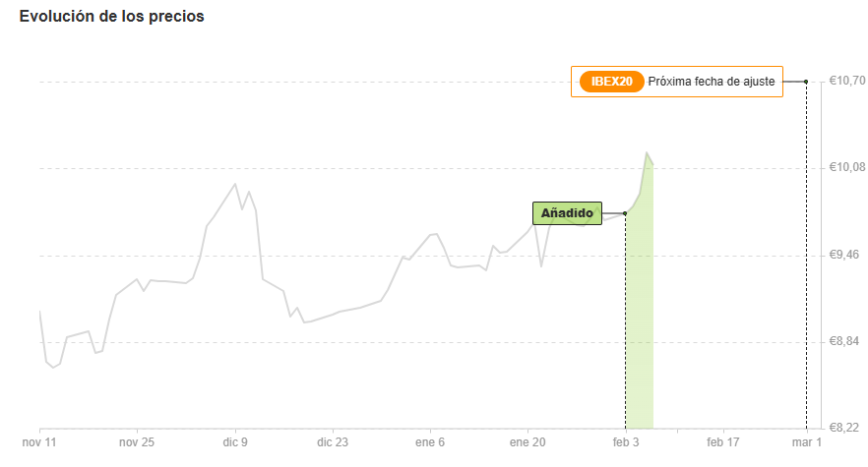868x467 pixels.
Task: Click the €8,84 price label
Action: (844, 341)
